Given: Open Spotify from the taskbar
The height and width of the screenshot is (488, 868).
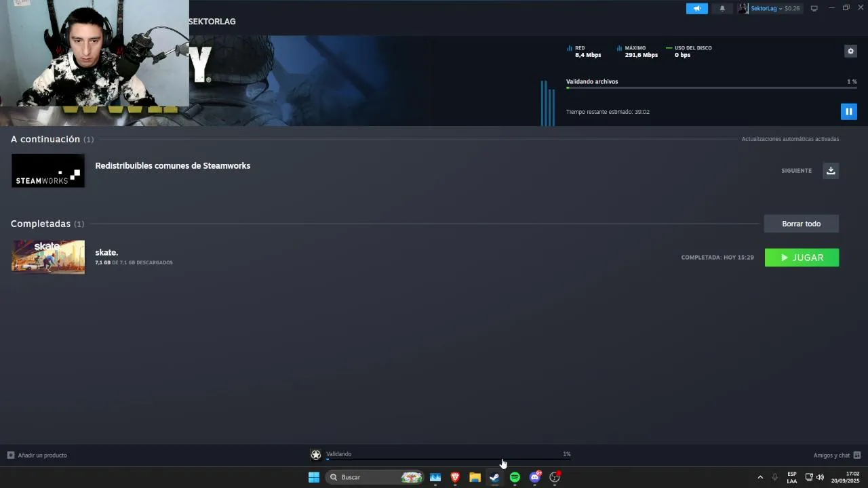Looking at the screenshot, I should click(x=515, y=477).
